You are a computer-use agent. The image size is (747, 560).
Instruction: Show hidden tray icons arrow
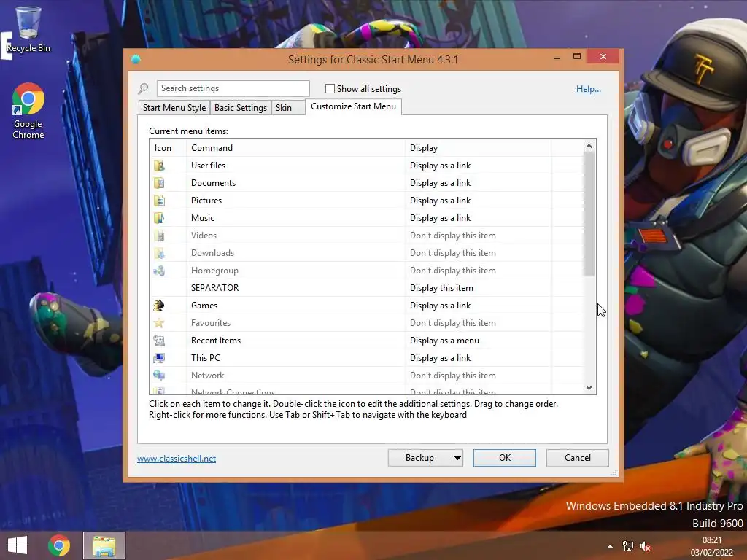pos(611,546)
